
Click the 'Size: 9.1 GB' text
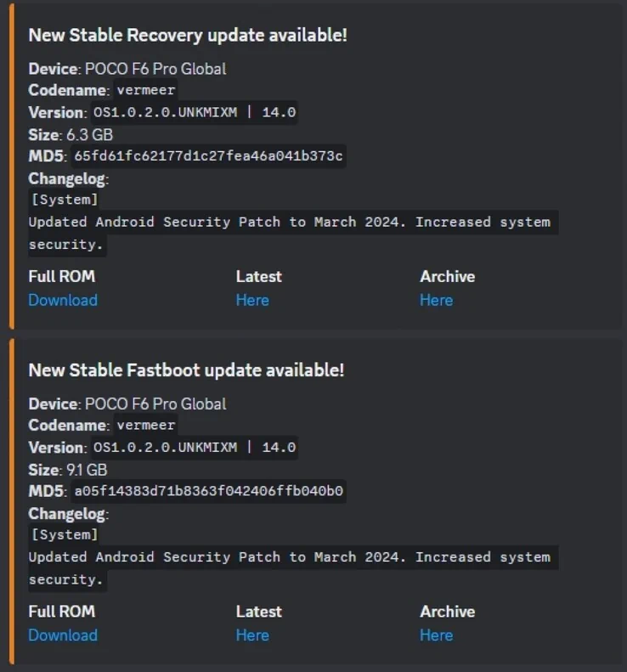68,470
